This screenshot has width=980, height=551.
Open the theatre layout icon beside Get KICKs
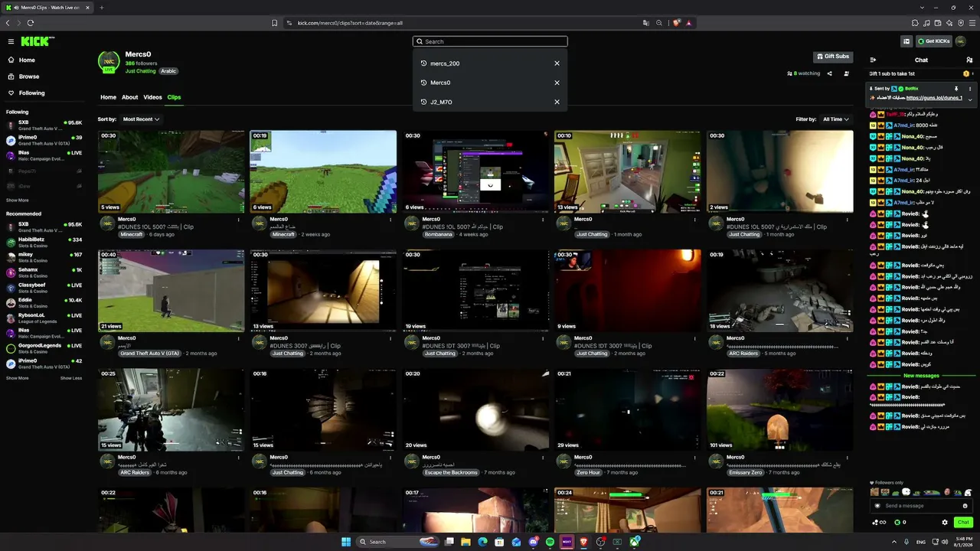[x=906, y=41]
